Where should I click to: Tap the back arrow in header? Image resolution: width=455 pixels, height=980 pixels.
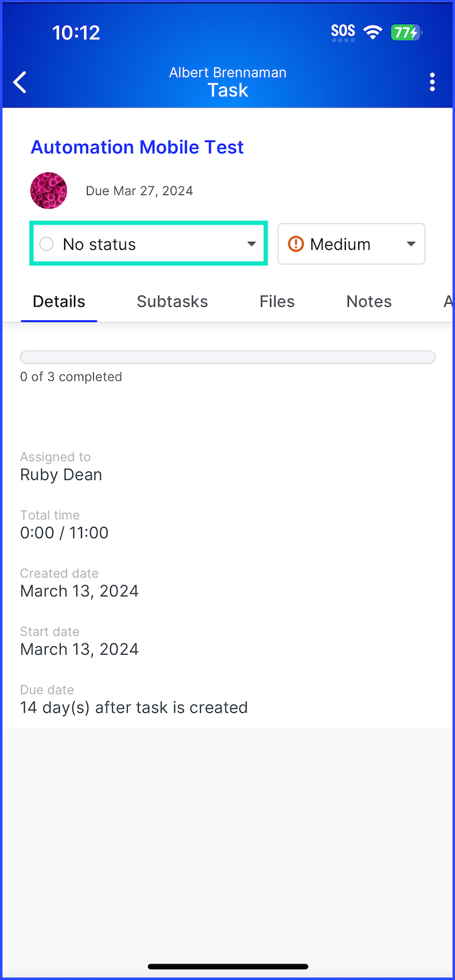point(20,82)
